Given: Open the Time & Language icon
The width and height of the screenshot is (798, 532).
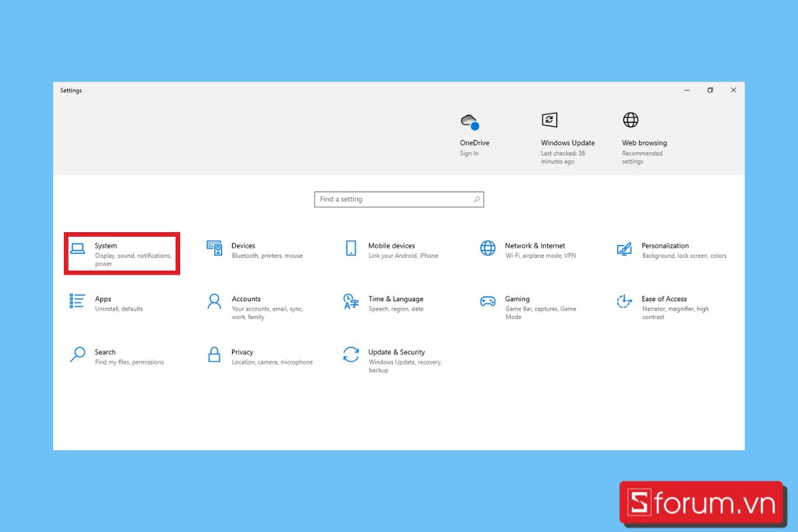Looking at the screenshot, I should [351, 301].
